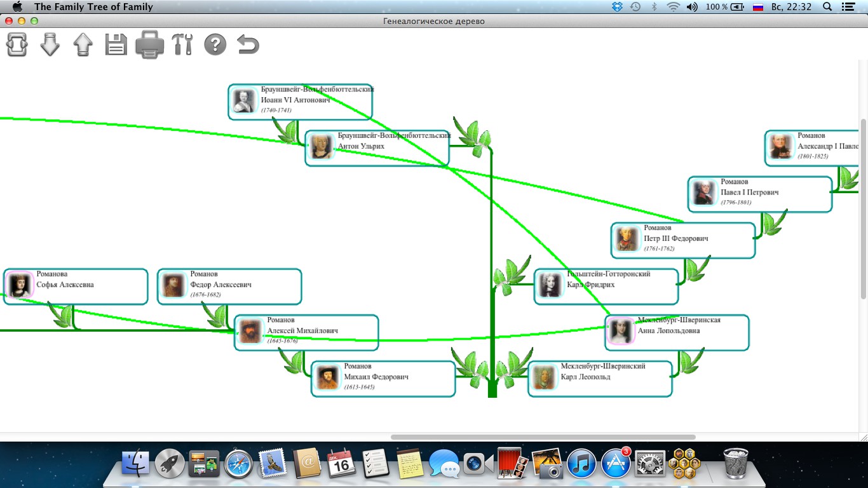Open Safari from the Dock

pos(238,464)
